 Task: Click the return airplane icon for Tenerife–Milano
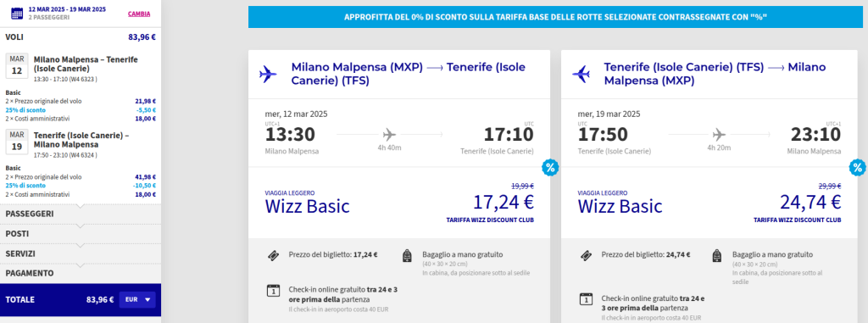(581, 74)
